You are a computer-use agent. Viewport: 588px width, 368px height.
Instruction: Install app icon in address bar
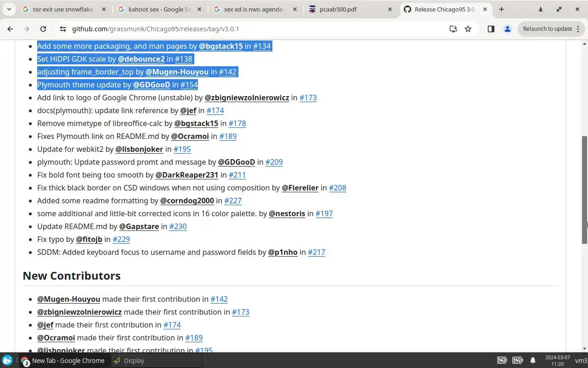pyautogui.click(x=453, y=29)
